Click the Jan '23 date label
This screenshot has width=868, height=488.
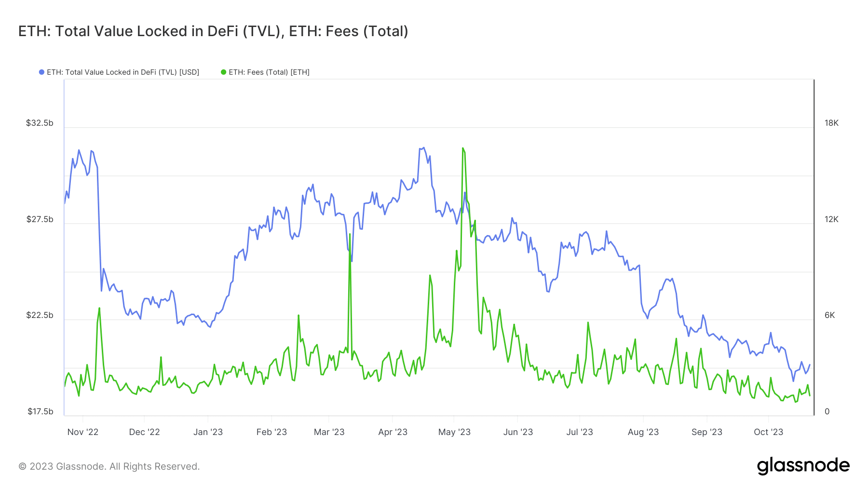(x=208, y=432)
